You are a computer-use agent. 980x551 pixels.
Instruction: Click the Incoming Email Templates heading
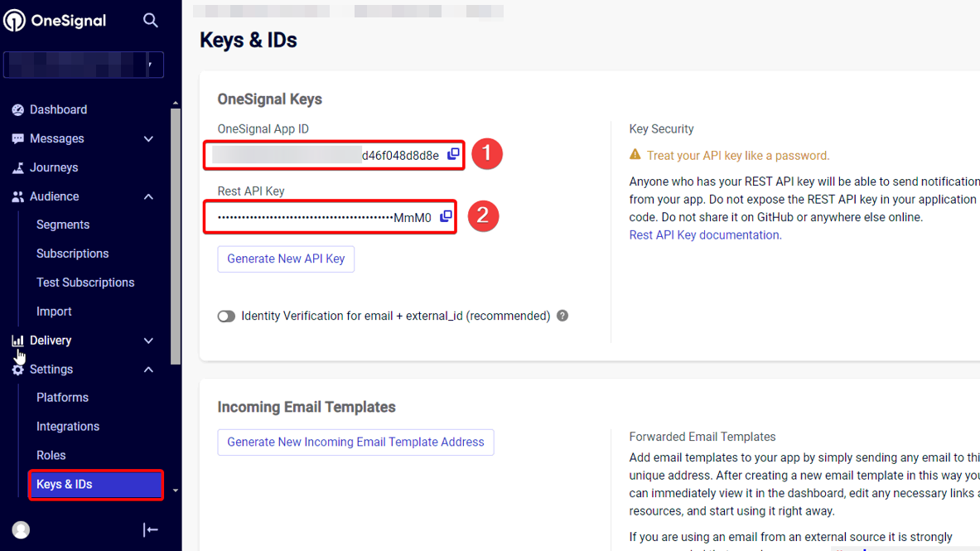(307, 407)
